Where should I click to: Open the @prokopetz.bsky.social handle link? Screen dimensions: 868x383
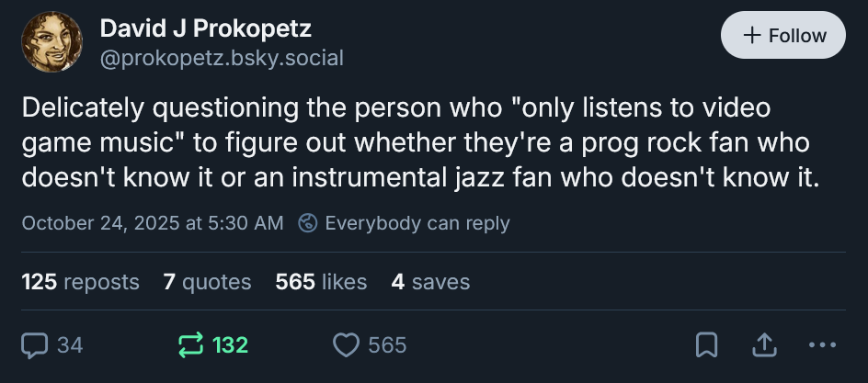tap(222, 59)
